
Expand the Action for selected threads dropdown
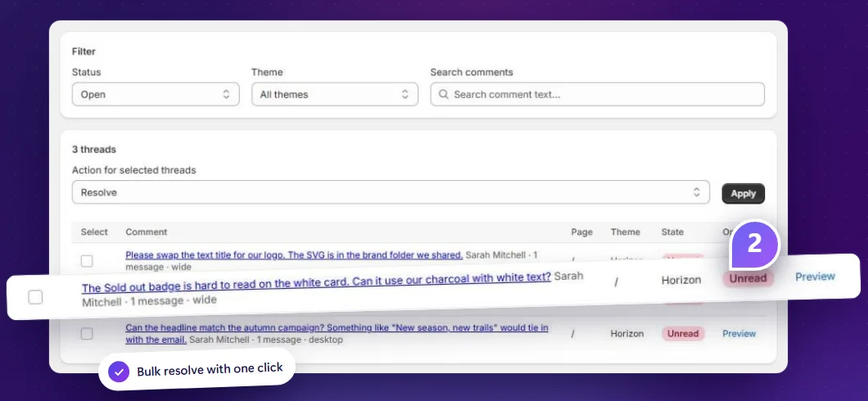391,192
